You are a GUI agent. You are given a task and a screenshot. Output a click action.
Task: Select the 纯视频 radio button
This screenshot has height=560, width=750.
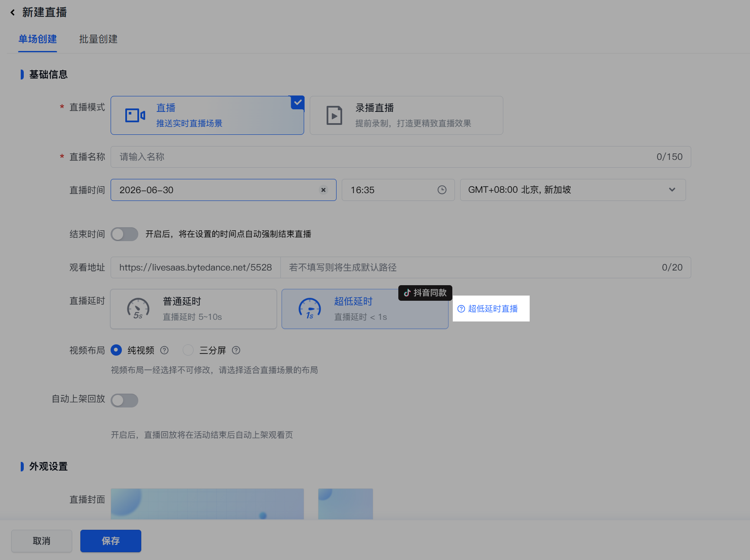(x=116, y=350)
